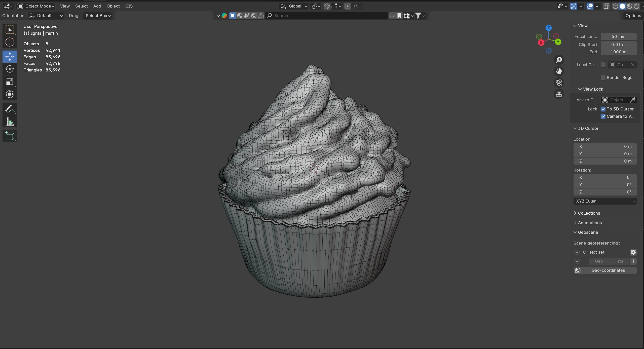This screenshot has height=349, width=644.
Task: Click the Options button
Action: (633, 16)
